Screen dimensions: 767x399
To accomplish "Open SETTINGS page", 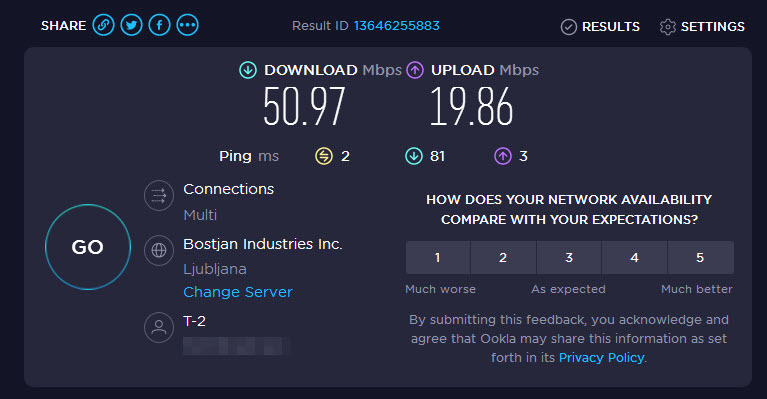I will coord(702,26).
